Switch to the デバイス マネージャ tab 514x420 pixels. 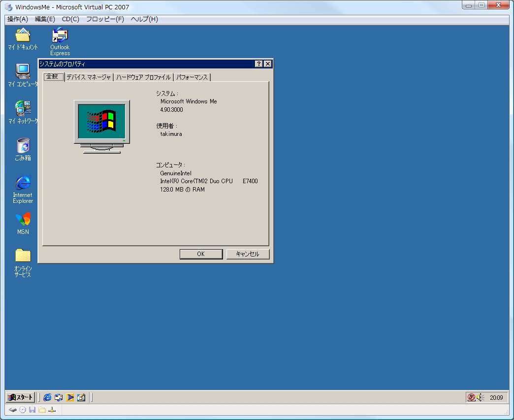89,77
